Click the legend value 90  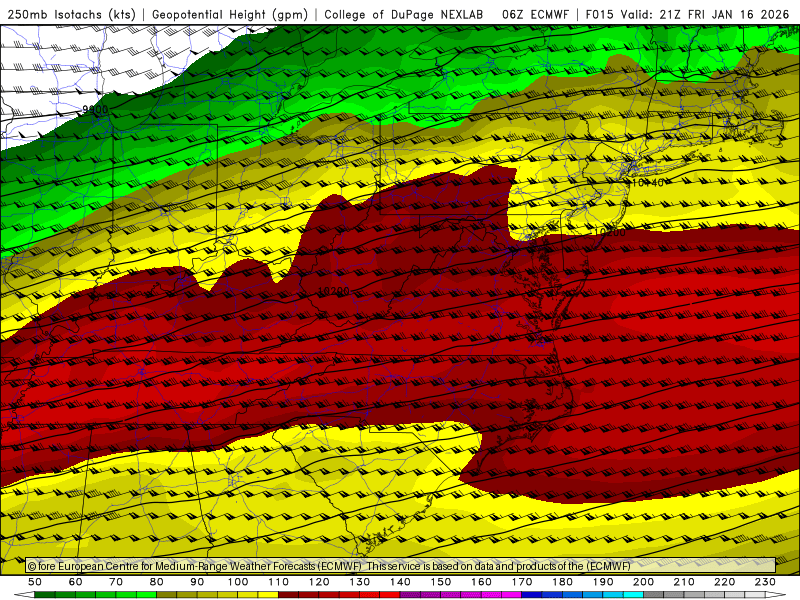coord(197,582)
